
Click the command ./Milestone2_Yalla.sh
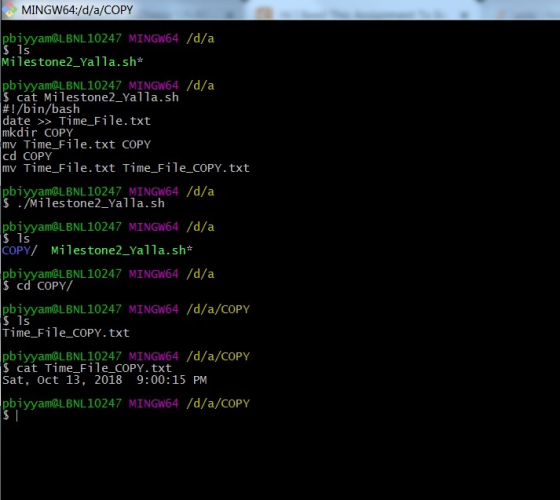pyautogui.click(x=90, y=203)
